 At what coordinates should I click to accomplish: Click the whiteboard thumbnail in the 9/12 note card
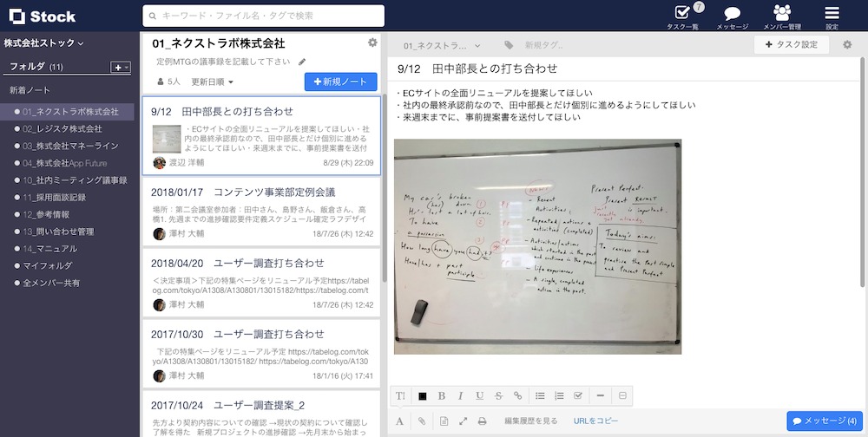coord(167,139)
